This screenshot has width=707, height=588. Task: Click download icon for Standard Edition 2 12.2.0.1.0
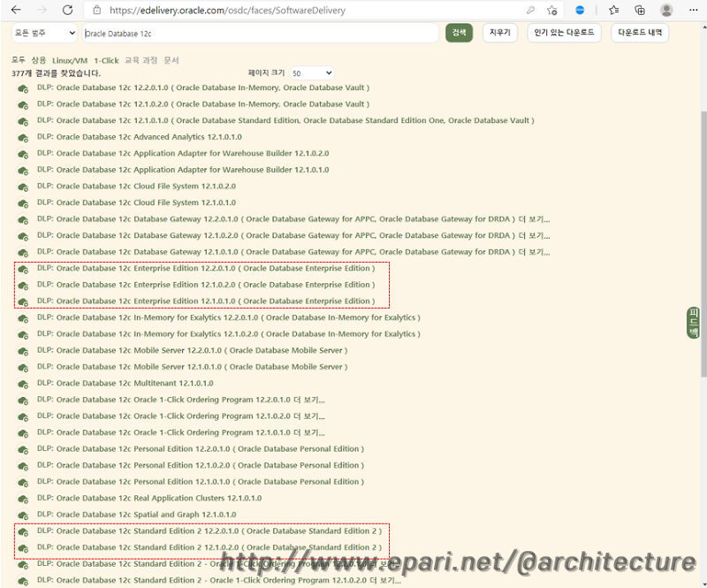tap(23, 531)
